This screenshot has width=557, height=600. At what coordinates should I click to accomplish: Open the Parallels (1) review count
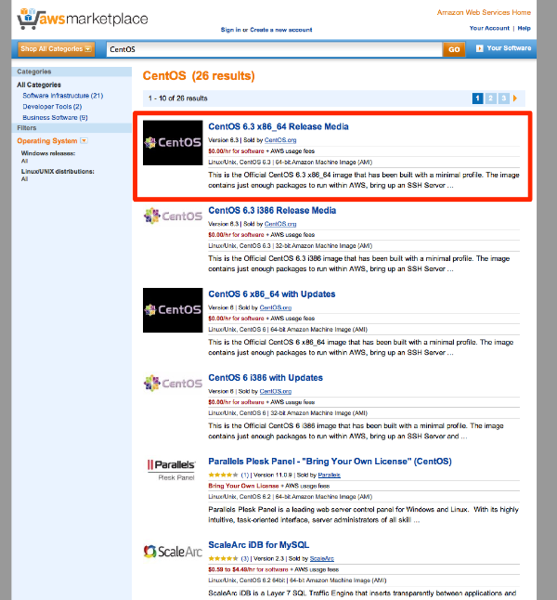245,475
